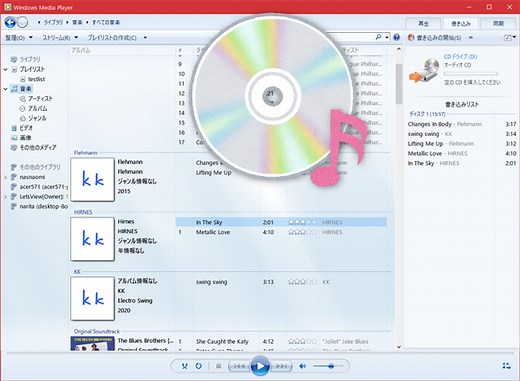Toggle shuffle playback
This screenshot has width=520, height=381.
point(185,366)
